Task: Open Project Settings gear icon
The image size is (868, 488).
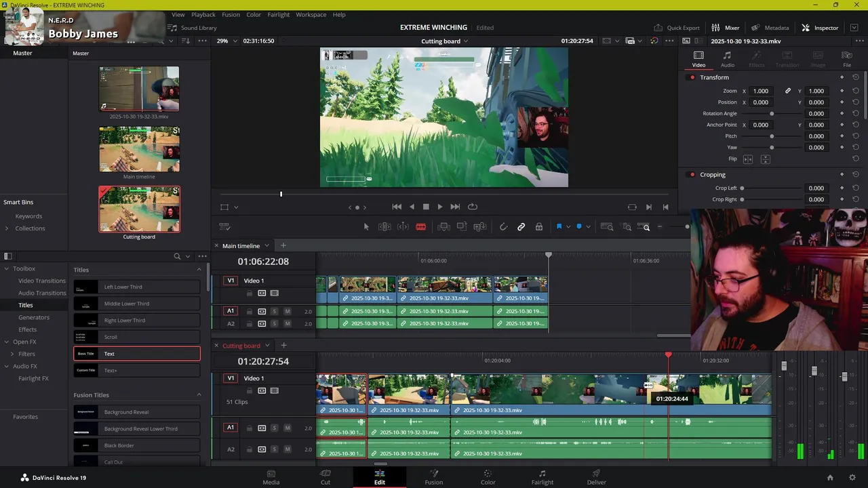Action: 852,478
